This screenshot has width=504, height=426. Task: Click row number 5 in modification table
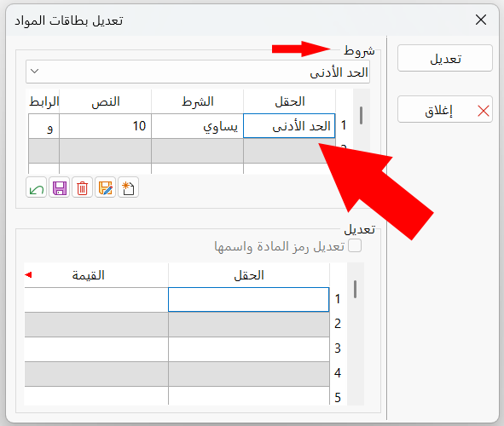click(x=338, y=398)
